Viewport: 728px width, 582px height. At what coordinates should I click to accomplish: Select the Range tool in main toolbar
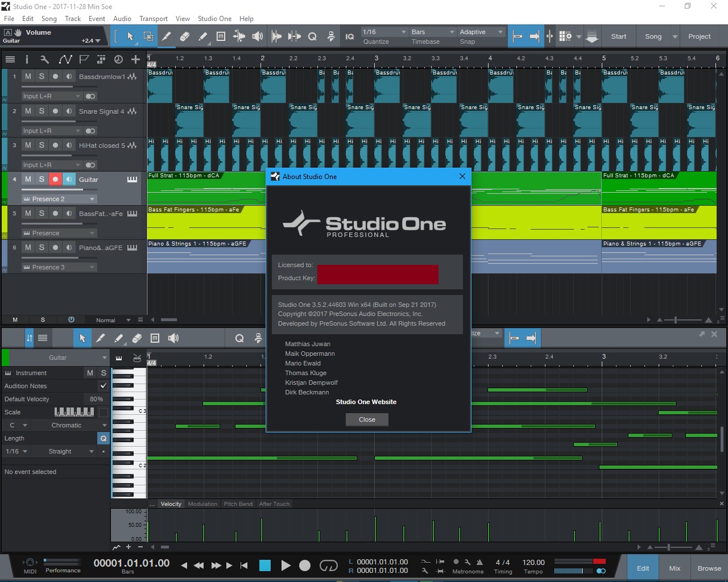[x=148, y=36]
